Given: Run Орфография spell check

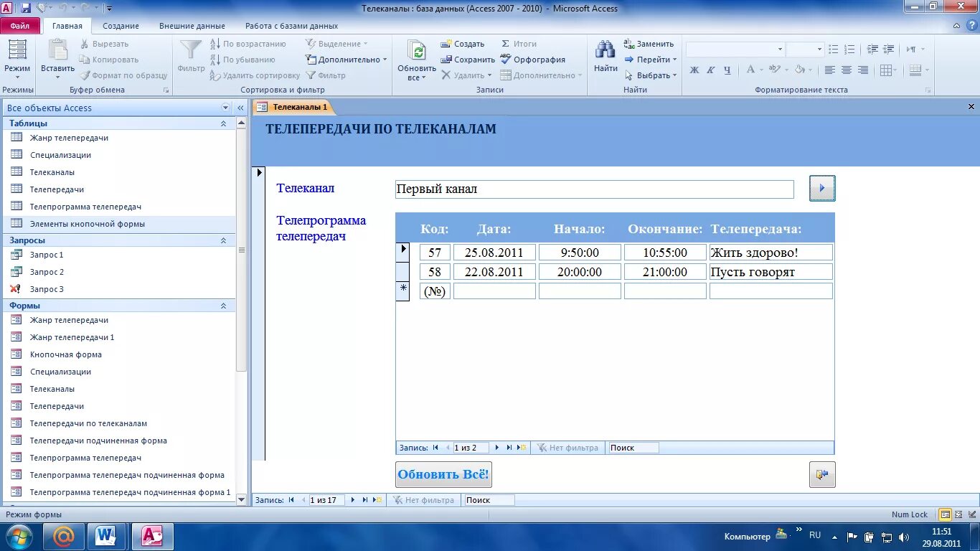Looking at the screenshot, I should (x=533, y=60).
